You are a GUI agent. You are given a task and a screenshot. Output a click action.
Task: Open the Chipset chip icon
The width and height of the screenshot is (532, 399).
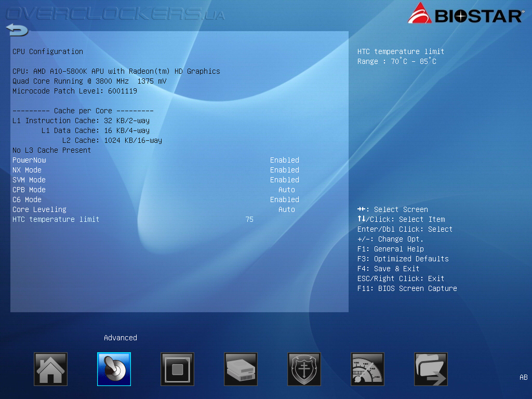click(178, 369)
